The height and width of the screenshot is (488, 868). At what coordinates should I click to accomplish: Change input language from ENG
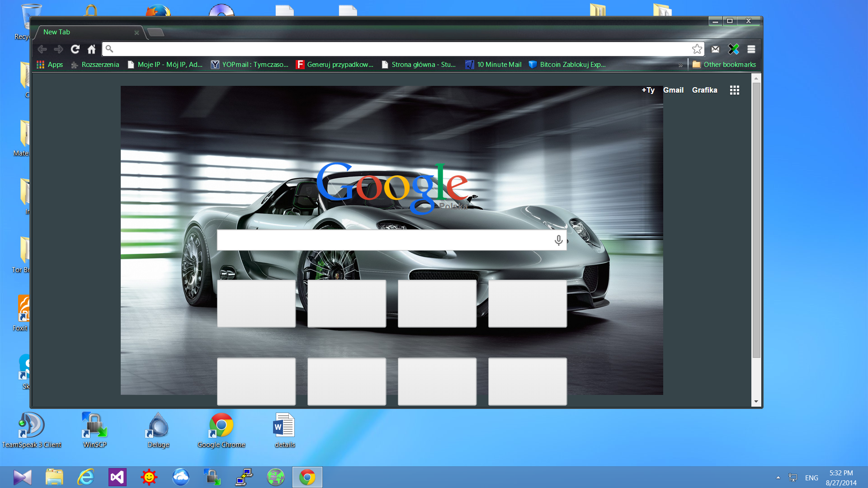pyautogui.click(x=811, y=478)
